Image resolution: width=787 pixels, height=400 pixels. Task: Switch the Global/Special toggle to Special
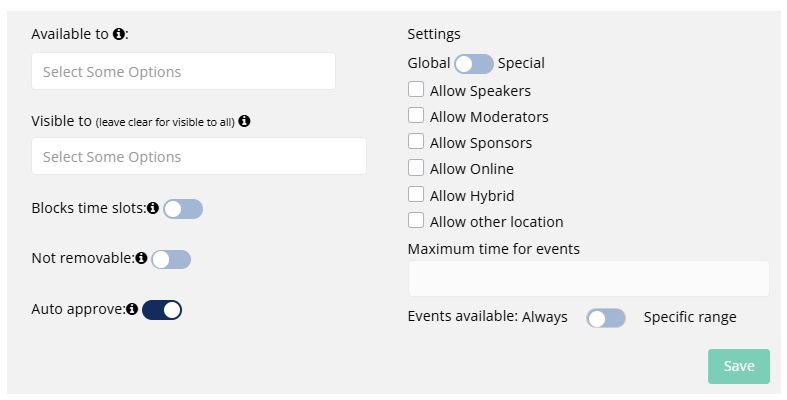474,63
